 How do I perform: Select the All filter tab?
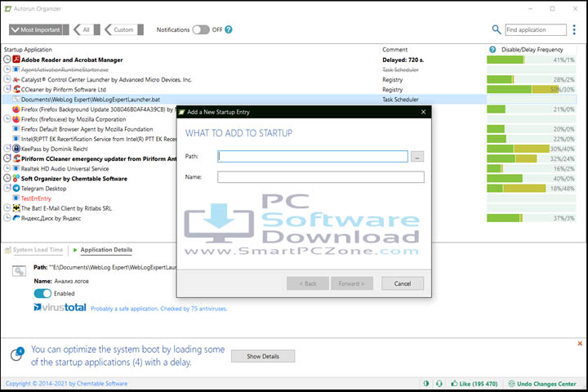[x=87, y=29]
